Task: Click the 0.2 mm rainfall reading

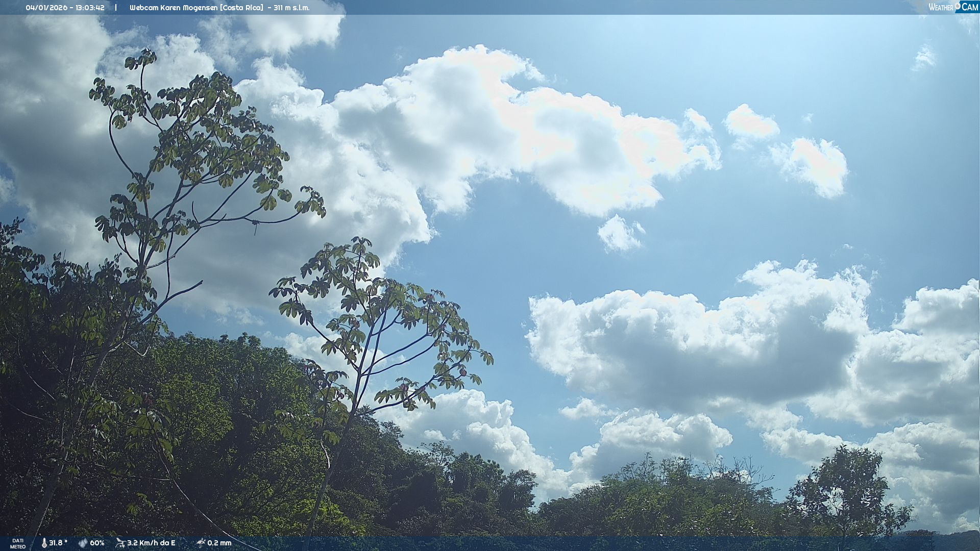Action: (219, 543)
